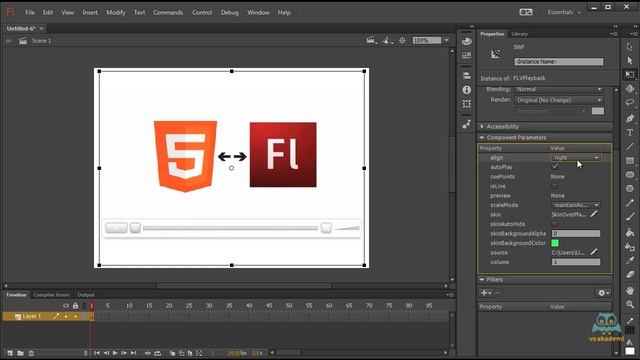Image resolution: width=640 pixels, height=360 pixels.
Task: Select the Subselection tool
Action: coord(630,60)
